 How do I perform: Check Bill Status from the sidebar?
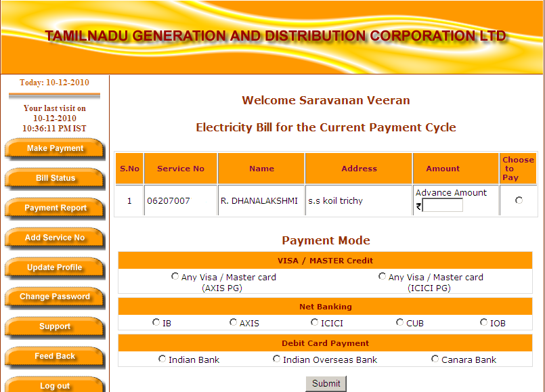(55, 178)
